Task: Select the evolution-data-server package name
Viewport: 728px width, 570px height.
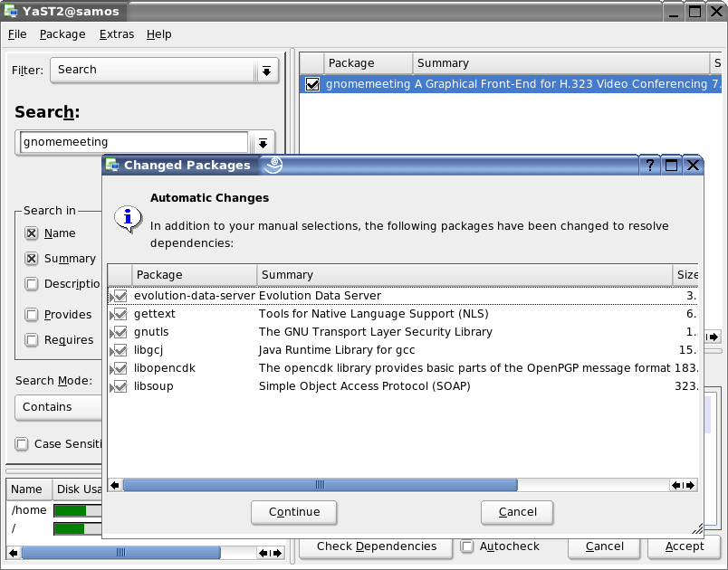Action: [195, 296]
